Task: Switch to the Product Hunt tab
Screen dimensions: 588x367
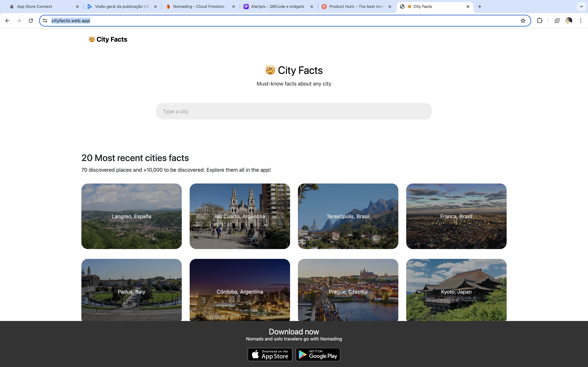Action: click(356, 7)
